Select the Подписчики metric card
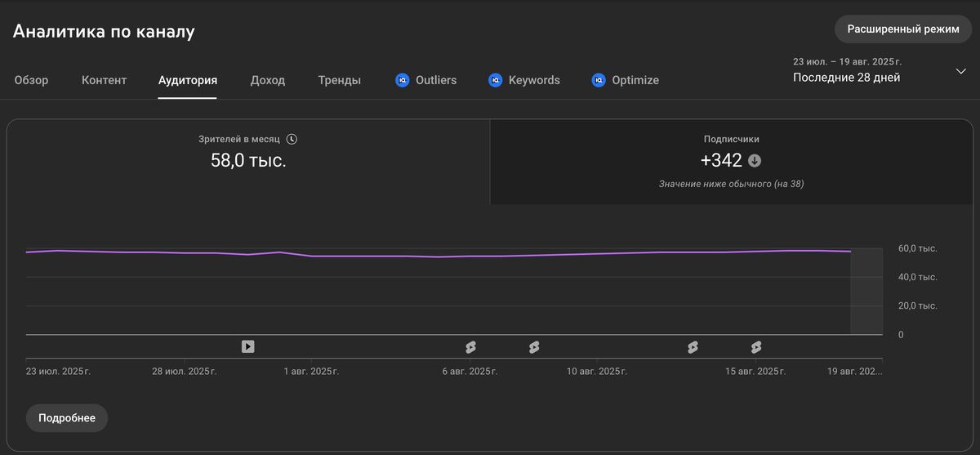 (x=731, y=162)
